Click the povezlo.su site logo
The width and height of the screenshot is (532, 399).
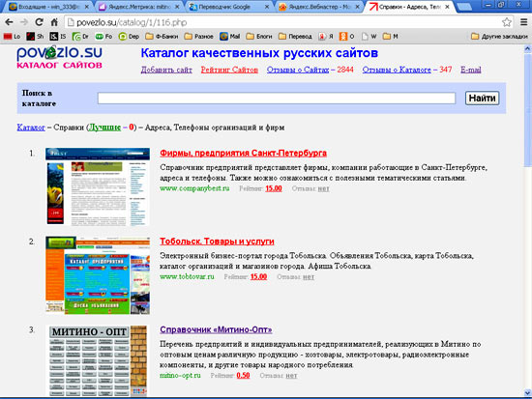(x=59, y=58)
